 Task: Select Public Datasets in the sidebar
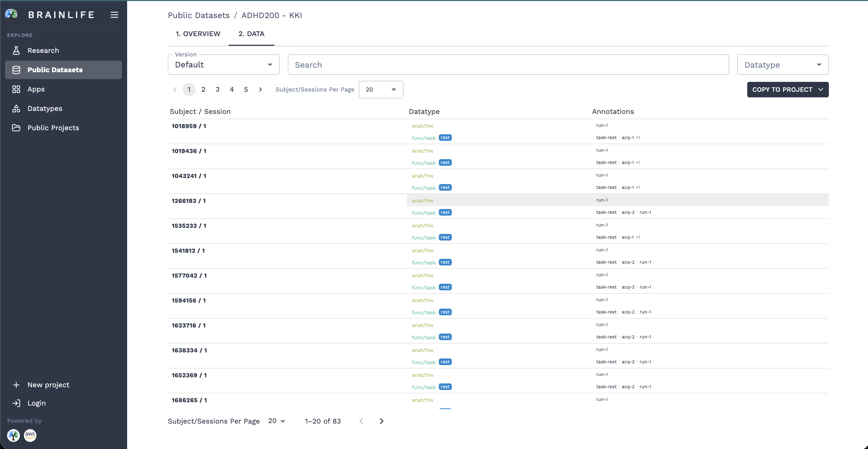[63, 70]
